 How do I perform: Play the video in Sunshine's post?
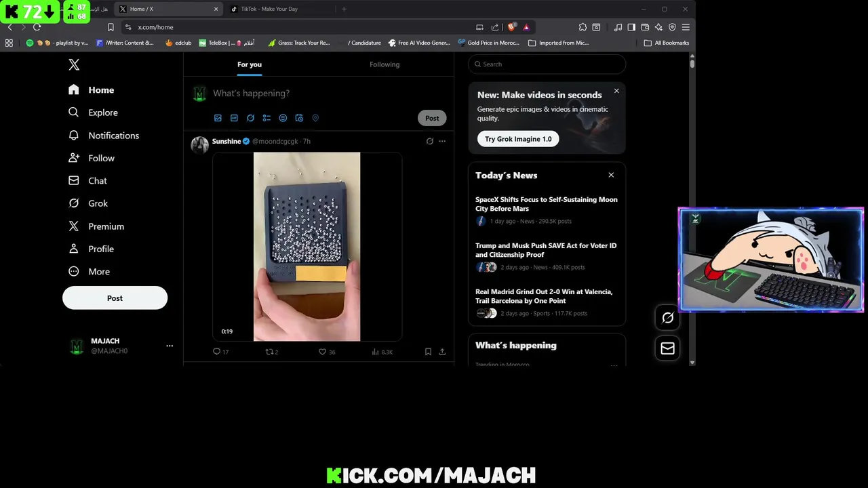tap(307, 247)
